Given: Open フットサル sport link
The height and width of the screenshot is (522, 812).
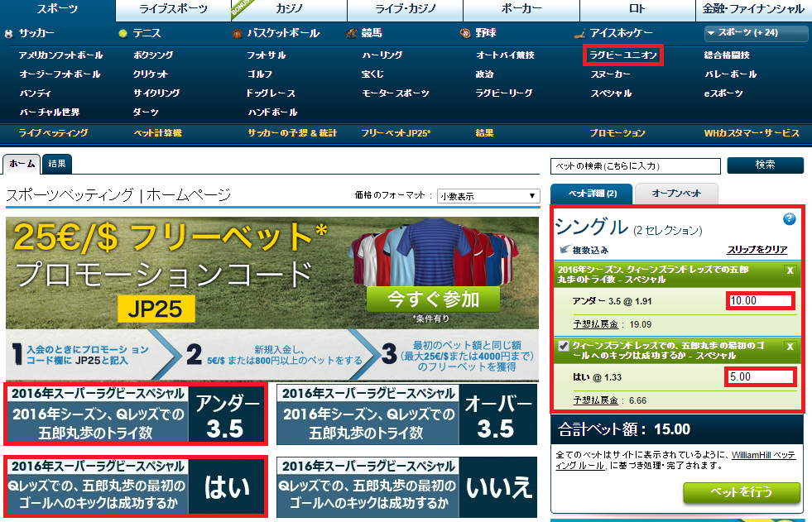Looking at the screenshot, I should click(x=267, y=55).
